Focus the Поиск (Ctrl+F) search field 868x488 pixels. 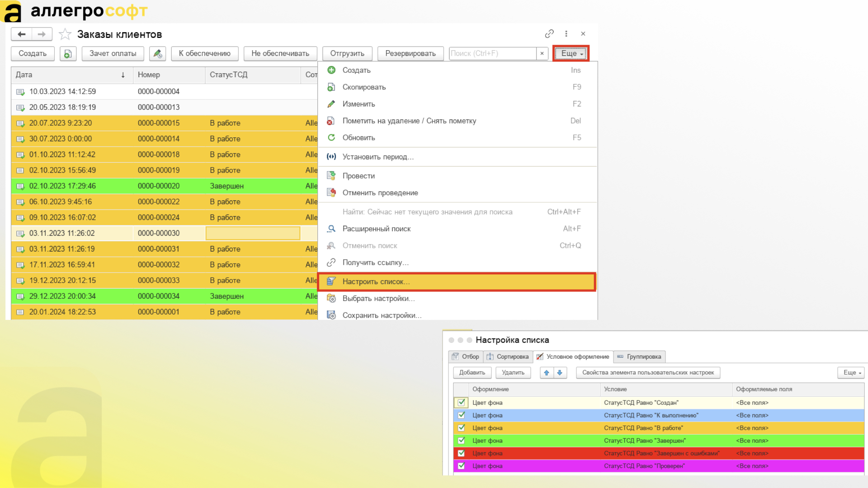click(x=493, y=53)
